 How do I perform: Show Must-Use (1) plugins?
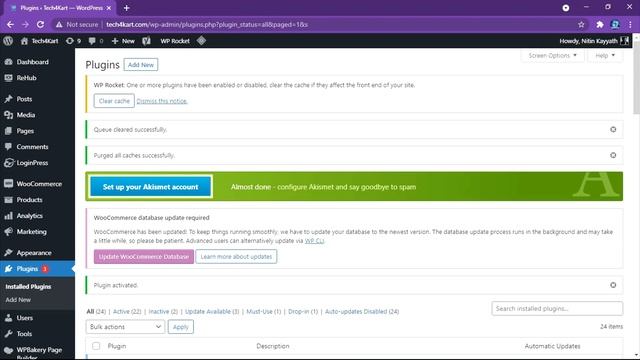click(264, 311)
